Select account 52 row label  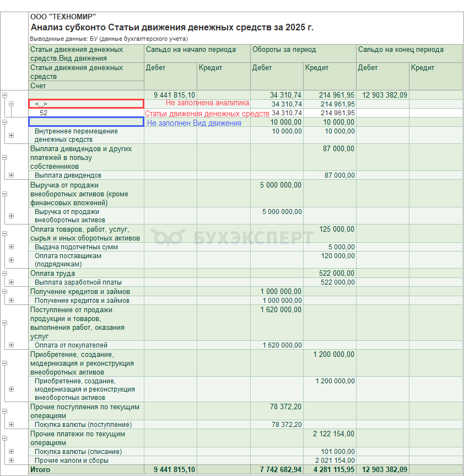44,113
